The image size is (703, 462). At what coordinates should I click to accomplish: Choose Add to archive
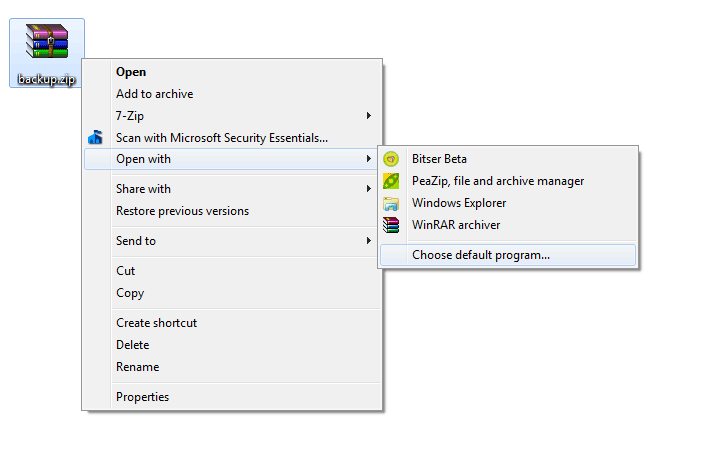[154, 94]
